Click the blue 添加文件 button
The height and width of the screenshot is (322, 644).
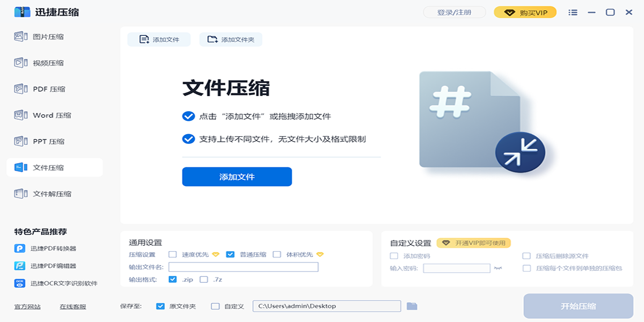[237, 177]
